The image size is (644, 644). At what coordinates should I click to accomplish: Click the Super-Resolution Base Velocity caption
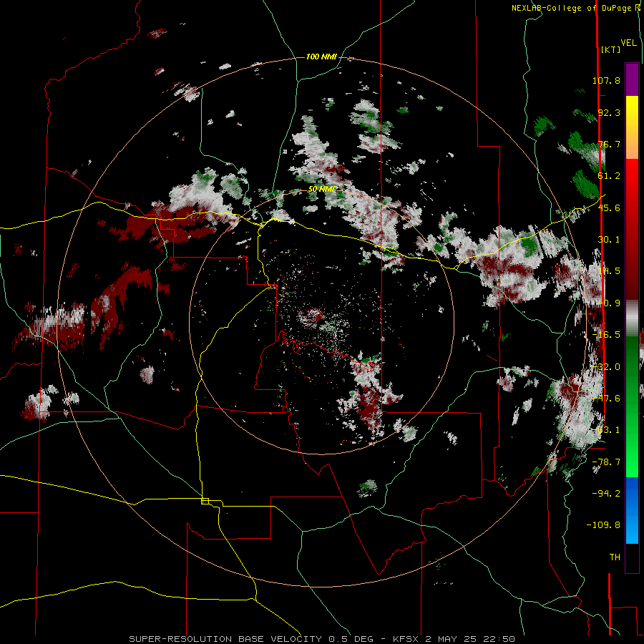pyautogui.click(x=321, y=639)
